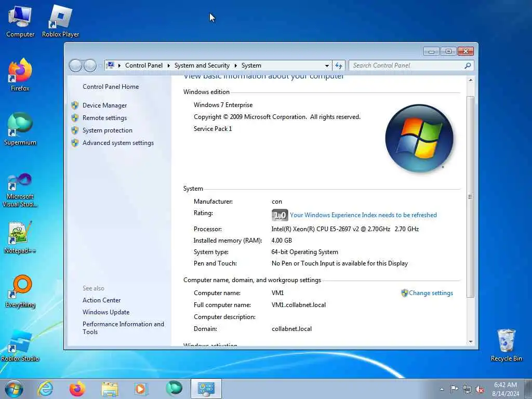The width and height of the screenshot is (532, 399).
Task: Click the scrollbar up arrow
Action: tap(470, 80)
